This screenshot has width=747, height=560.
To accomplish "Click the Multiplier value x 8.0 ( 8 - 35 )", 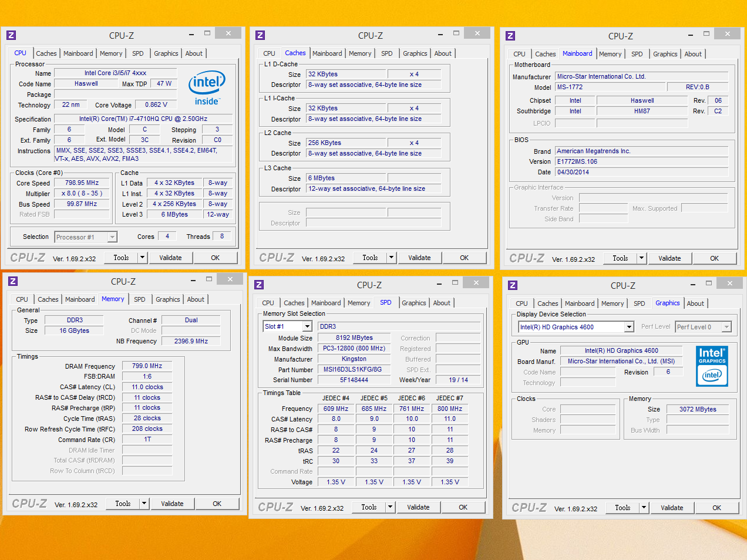I will coord(82,193).
